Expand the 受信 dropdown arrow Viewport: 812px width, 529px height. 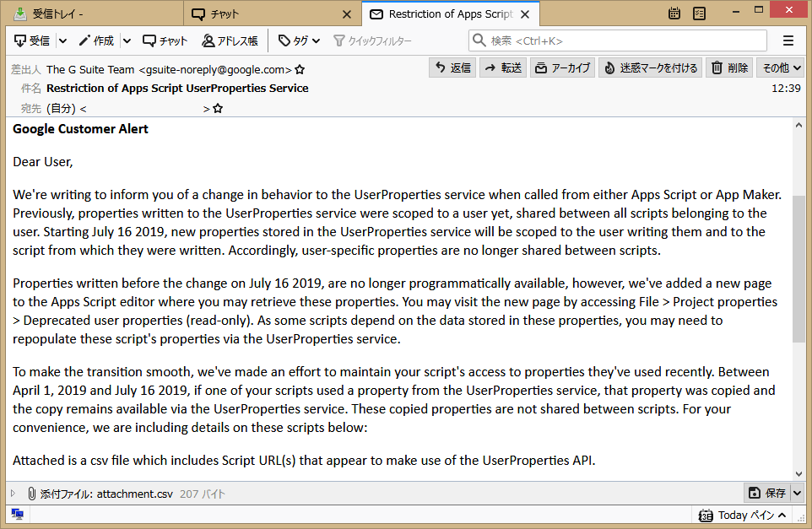tap(62, 40)
